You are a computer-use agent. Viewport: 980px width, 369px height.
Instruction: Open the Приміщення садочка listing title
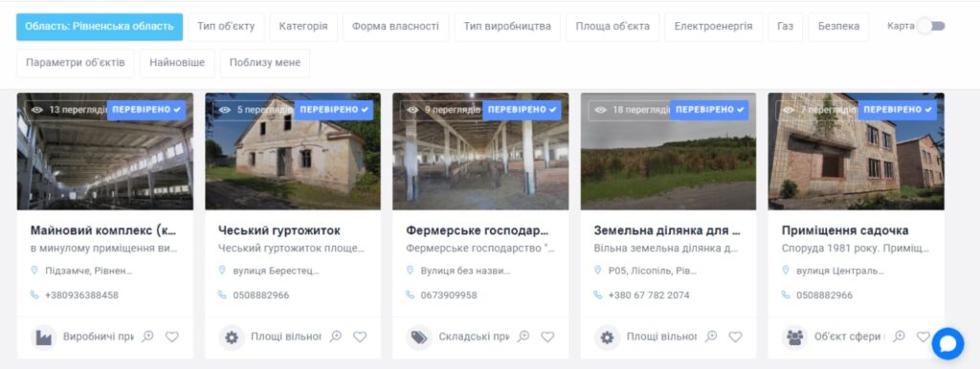click(845, 230)
